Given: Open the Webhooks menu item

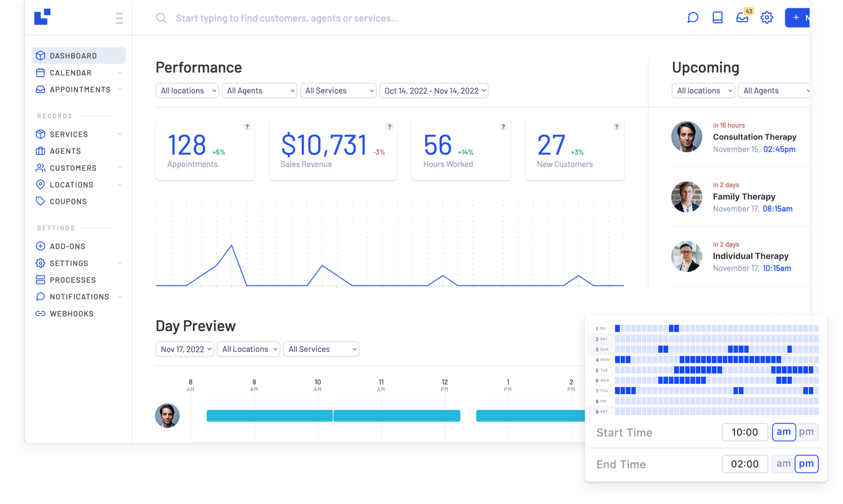Looking at the screenshot, I should pyautogui.click(x=71, y=313).
